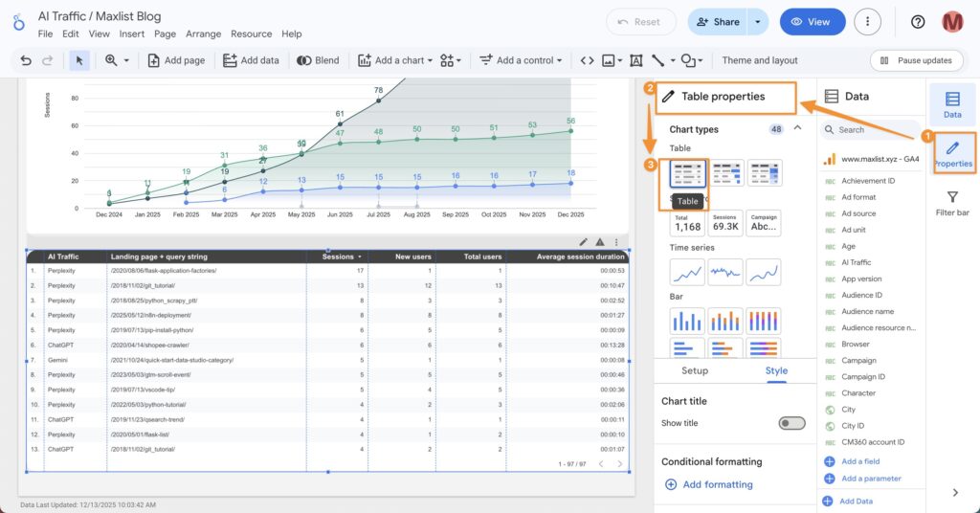Click Add a field link
The height and width of the screenshot is (513, 980).
point(852,461)
